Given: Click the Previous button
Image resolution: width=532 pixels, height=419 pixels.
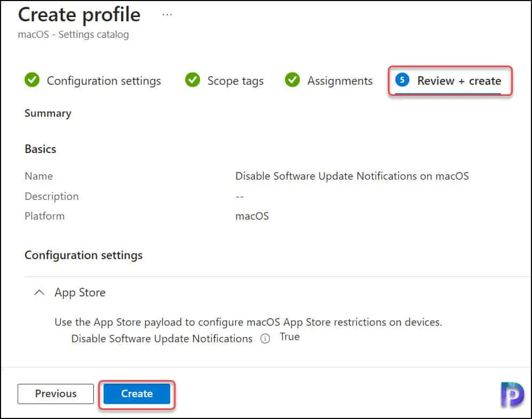Looking at the screenshot, I should [55, 393].
